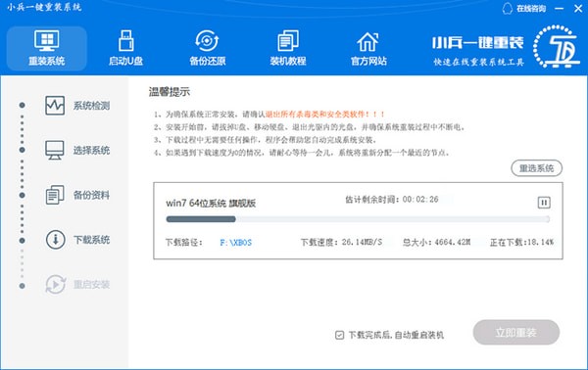This screenshot has height=370, width=588.
Task: Click the 备份资料 step label
Action: (91, 195)
